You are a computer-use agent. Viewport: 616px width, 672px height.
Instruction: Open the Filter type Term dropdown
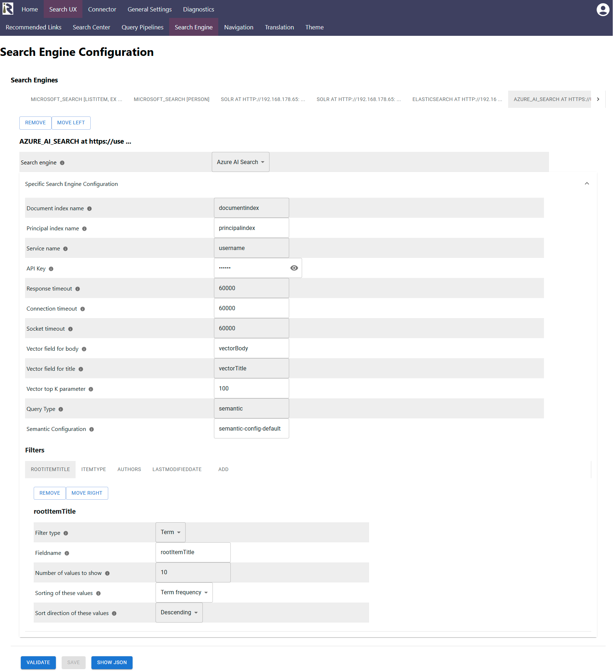tap(171, 532)
